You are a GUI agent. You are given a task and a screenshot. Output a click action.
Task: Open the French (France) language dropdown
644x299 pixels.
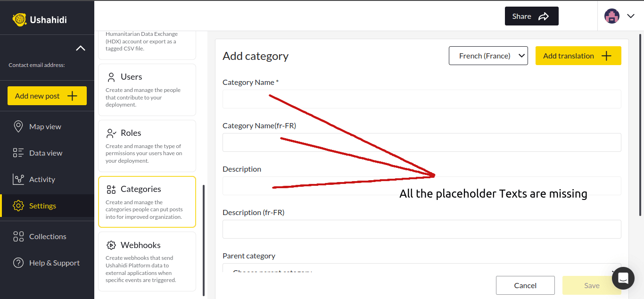(488, 56)
